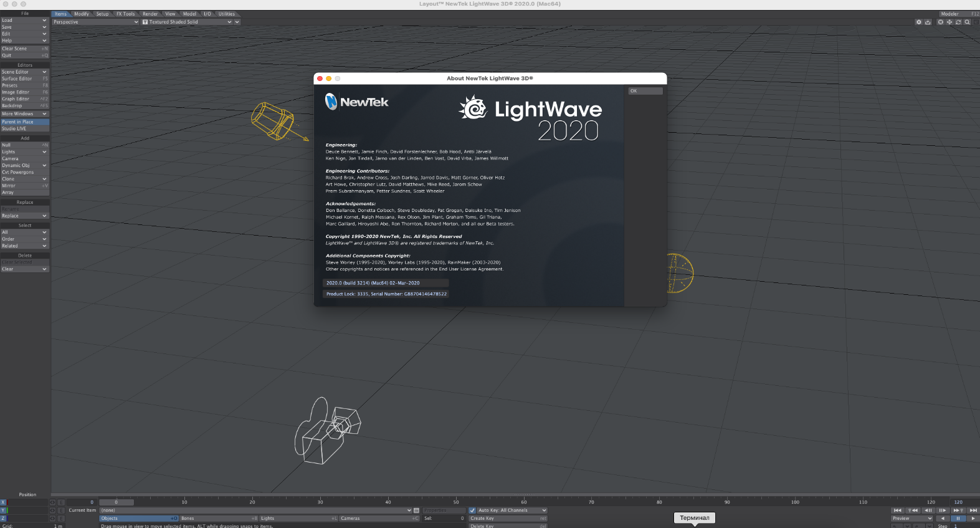Click the viewport pan (move) icon
The height and width of the screenshot is (528, 980).
[949, 22]
